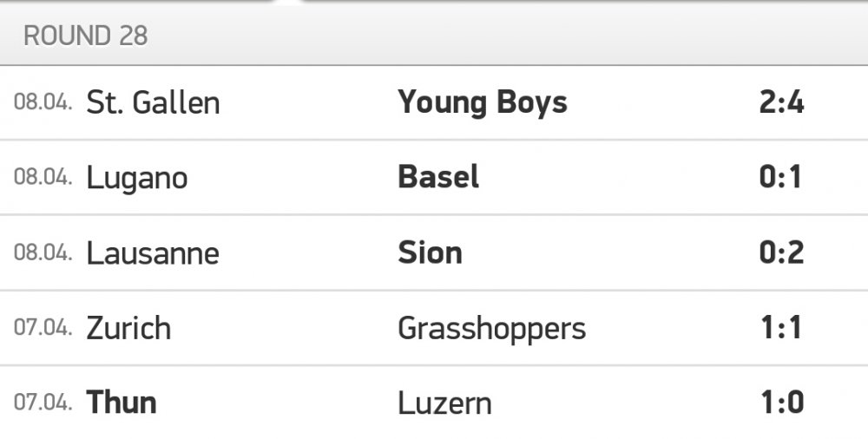The height and width of the screenshot is (439, 868).
Task: Select Thun team name
Action: (122, 403)
